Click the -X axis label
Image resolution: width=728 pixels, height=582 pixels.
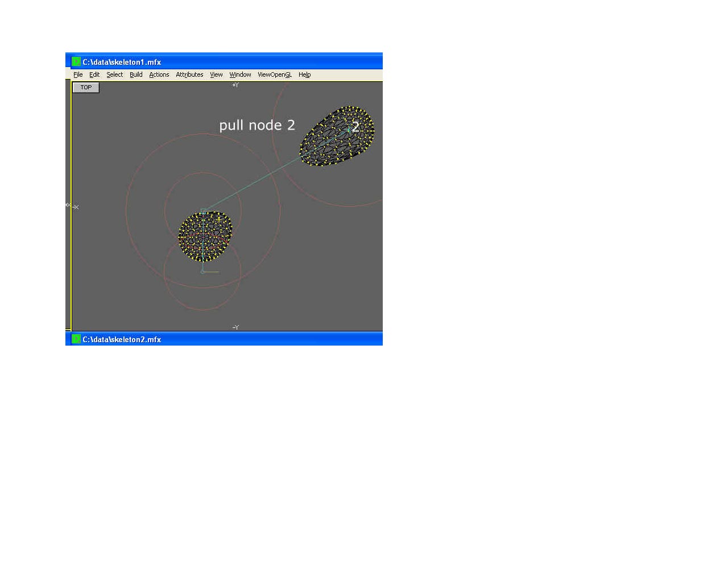76,207
